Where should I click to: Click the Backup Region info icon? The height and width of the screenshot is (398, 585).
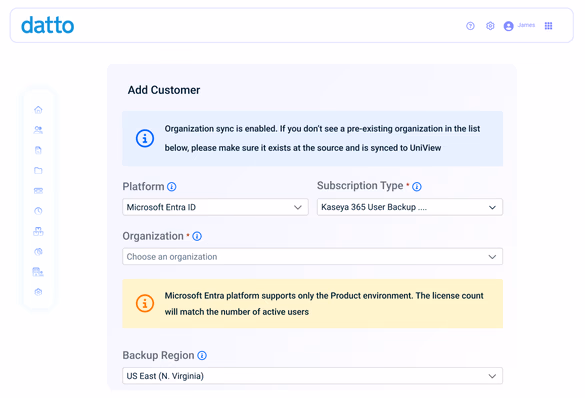click(202, 355)
